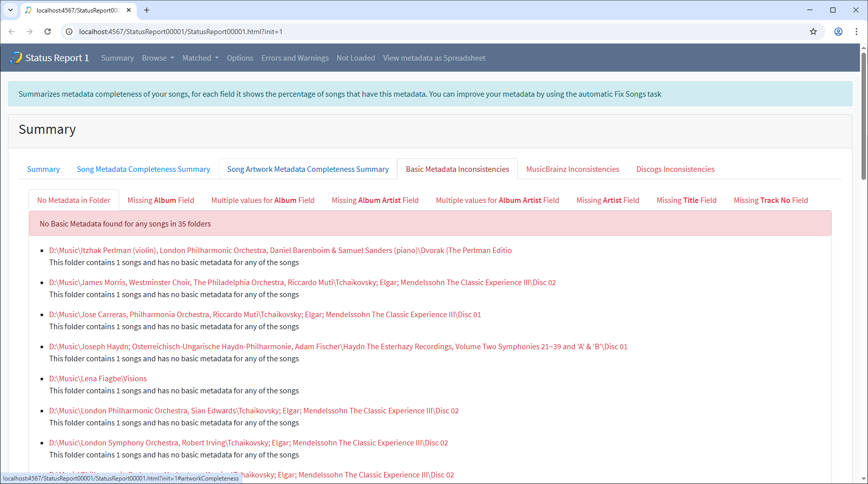Reload the page
This screenshot has width=868, height=484.
[48, 32]
